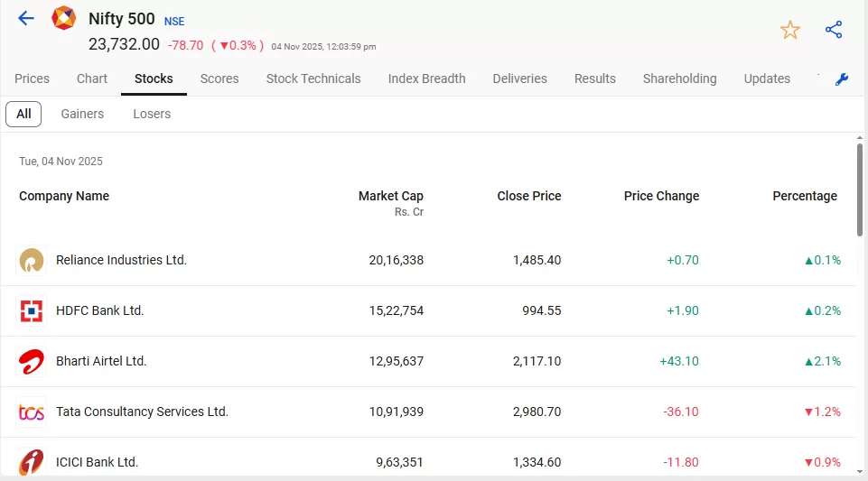Open Tata Consultancy Services Ltd. link
This screenshot has height=481, width=868.
point(143,412)
